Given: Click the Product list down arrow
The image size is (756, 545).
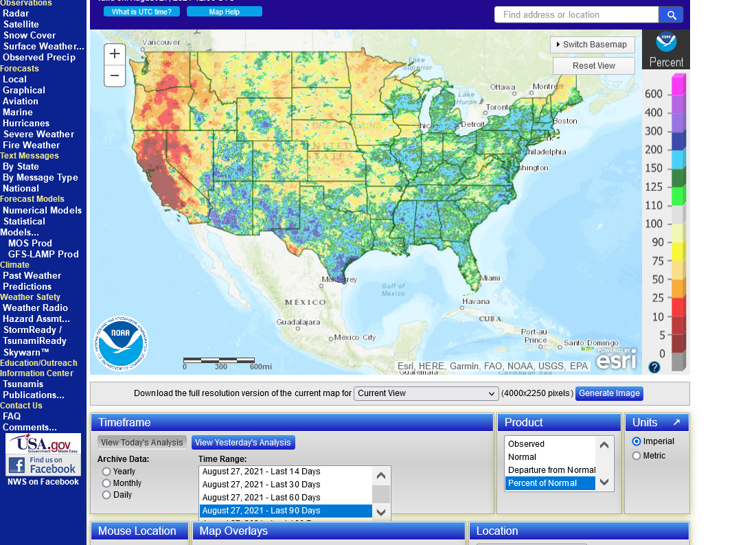Looking at the screenshot, I should click(604, 482).
